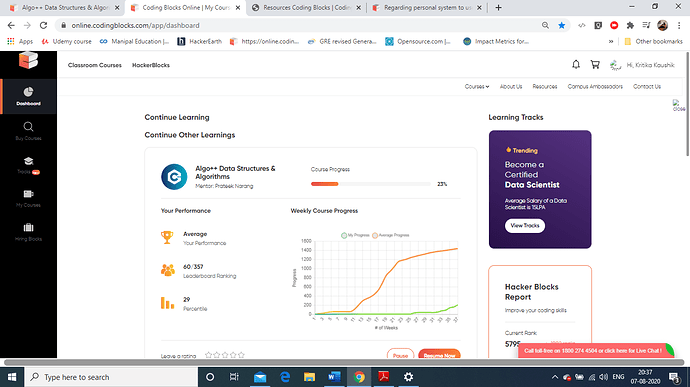Click the View Tracks button
The height and width of the screenshot is (387, 690).
(x=525, y=225)
